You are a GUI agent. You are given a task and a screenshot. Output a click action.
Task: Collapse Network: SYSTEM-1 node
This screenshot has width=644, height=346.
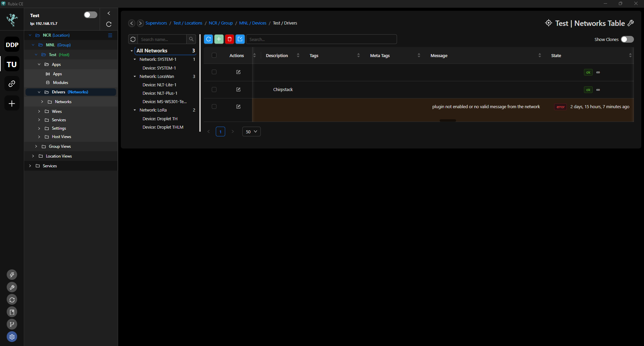(135, 59)
